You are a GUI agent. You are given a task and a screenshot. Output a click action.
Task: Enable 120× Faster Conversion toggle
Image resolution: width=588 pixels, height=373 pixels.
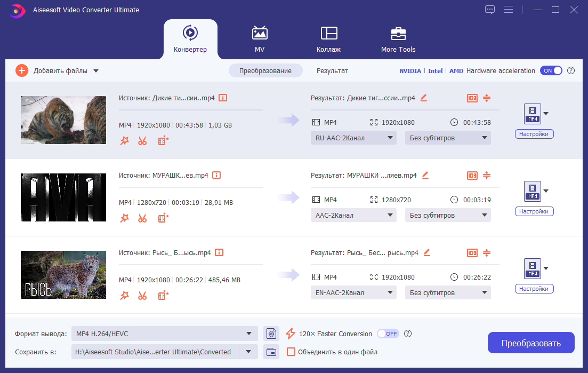click(388, 334)
